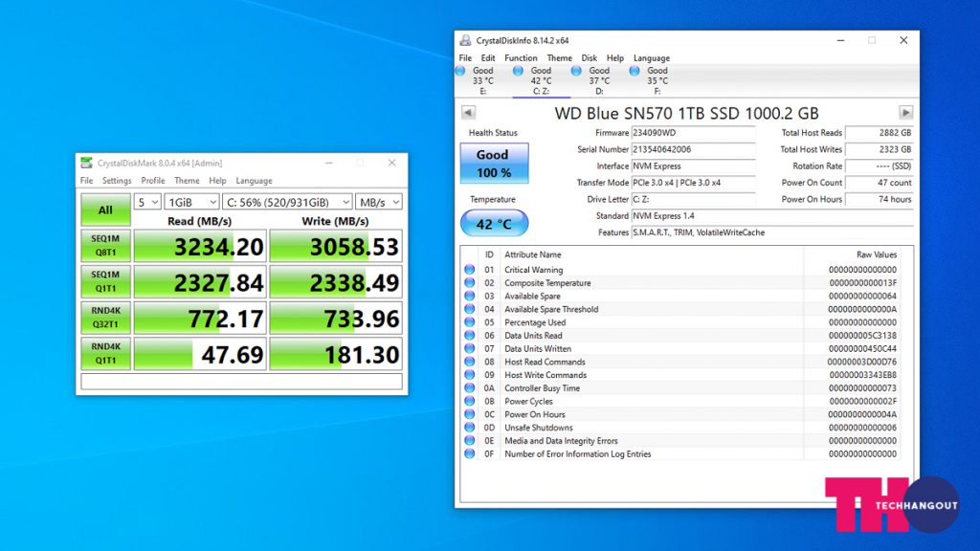This screenshot has height=551, width=980.
Task: Click the empty comment box in CrystalDiskMark
Action: click(241, 381)
